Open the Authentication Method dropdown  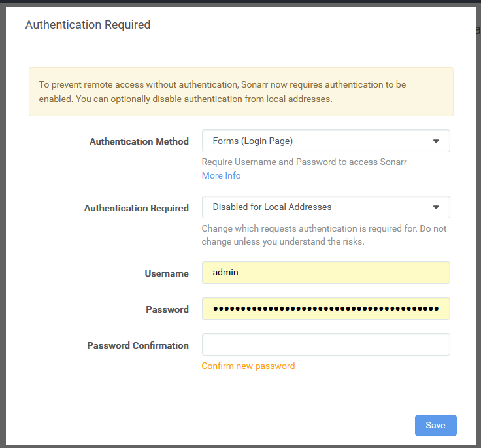tap(325, 141)
